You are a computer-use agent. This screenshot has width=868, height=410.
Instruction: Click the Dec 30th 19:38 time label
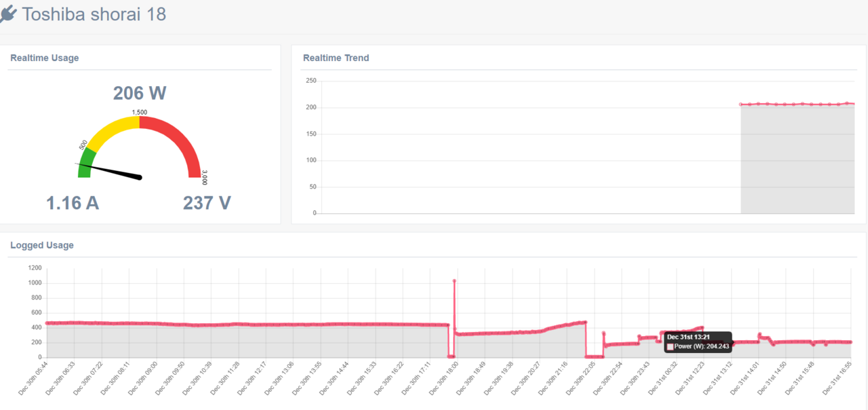(499, 379)
